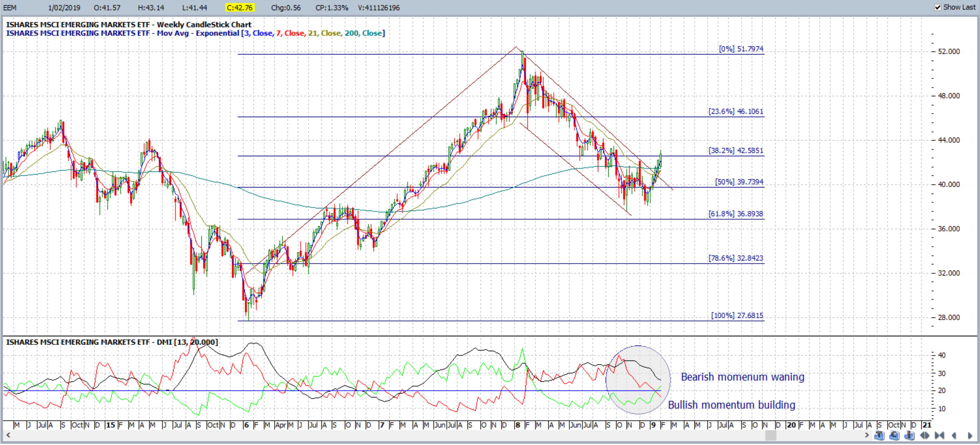Click the date 1/02/2019 in header
Screen dimensions: 980x445
64,8
